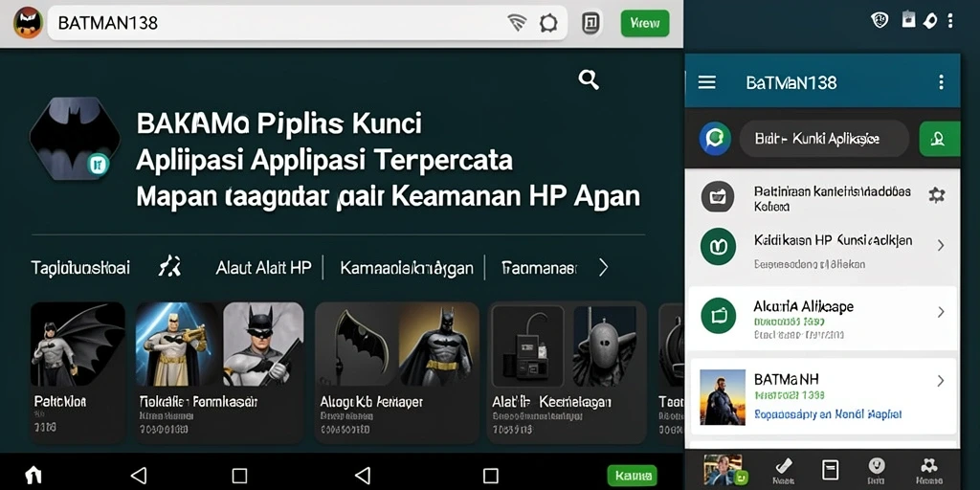Click the hexagon icon in address bar
Image resolution: width=980 pixels, height=490 pixels.
tap(548, 24)
